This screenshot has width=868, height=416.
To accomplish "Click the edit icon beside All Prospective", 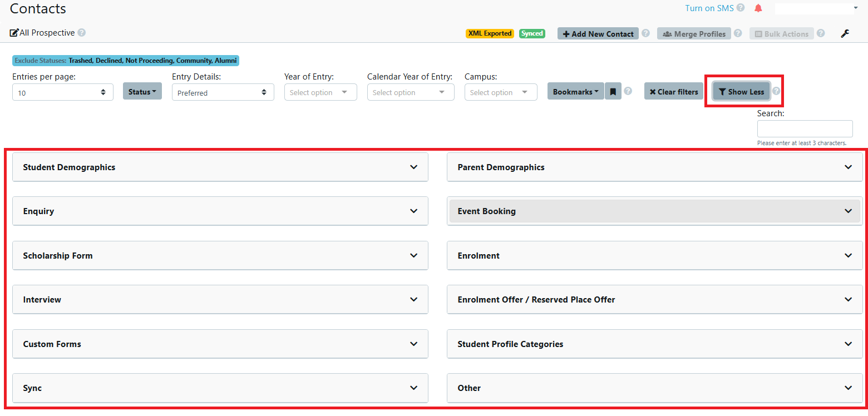I will pyautogui.click(x=14, y=33).
